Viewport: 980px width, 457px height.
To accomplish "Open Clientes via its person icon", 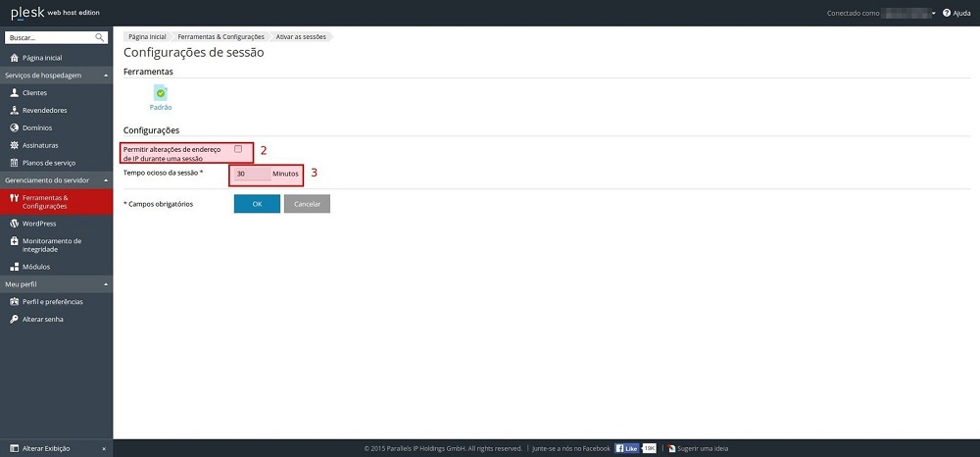I will coord(14,92).
